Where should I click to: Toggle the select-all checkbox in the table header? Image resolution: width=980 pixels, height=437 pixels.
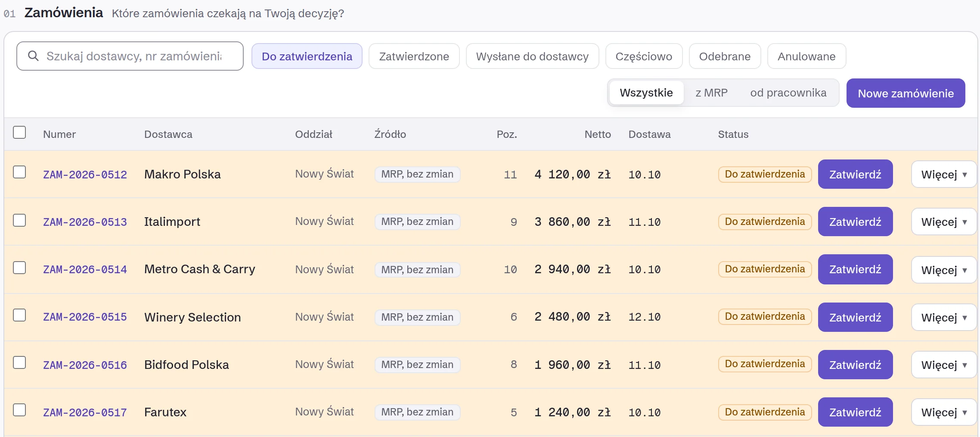(19, 132)
